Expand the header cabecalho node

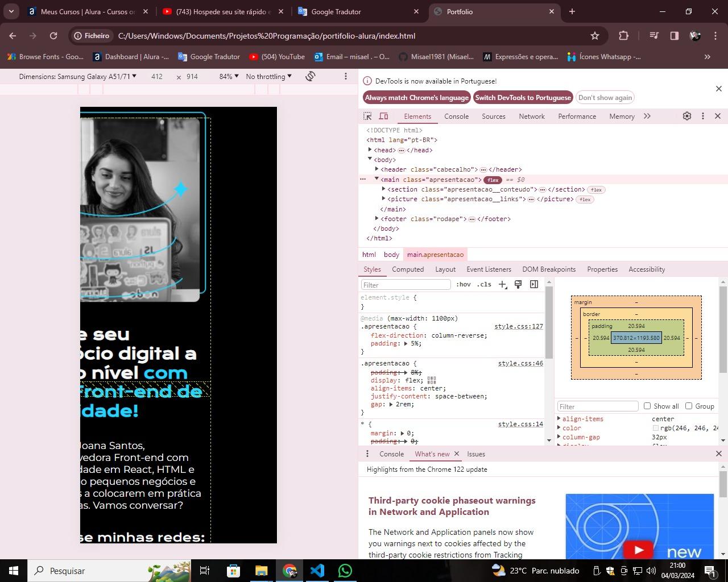point(377,169)
